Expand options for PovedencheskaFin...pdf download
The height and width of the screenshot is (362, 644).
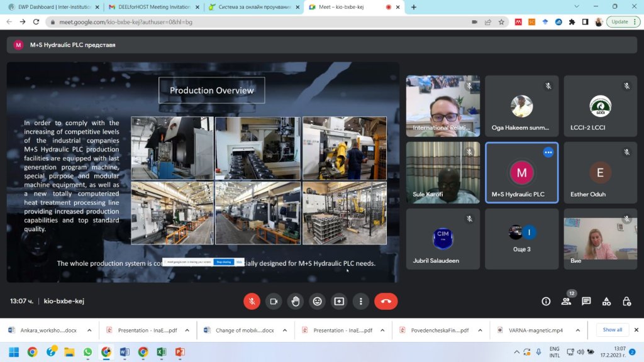pyautogui.click(x=480, y=330)
